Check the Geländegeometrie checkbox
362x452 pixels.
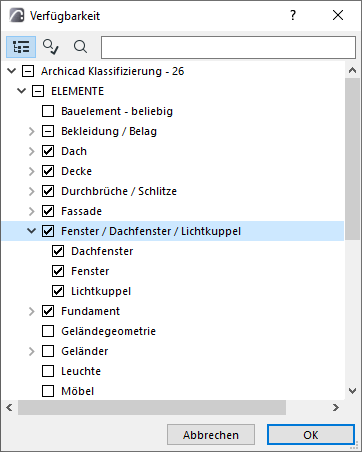tap(48, 331)
